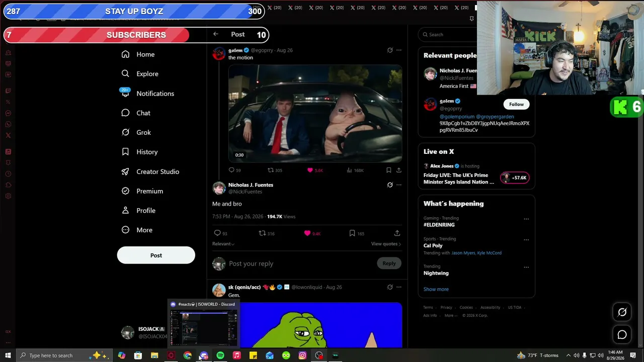Open the Cal Poly trending topic
The image size is (644, 362).
click(x=433, y=246)
